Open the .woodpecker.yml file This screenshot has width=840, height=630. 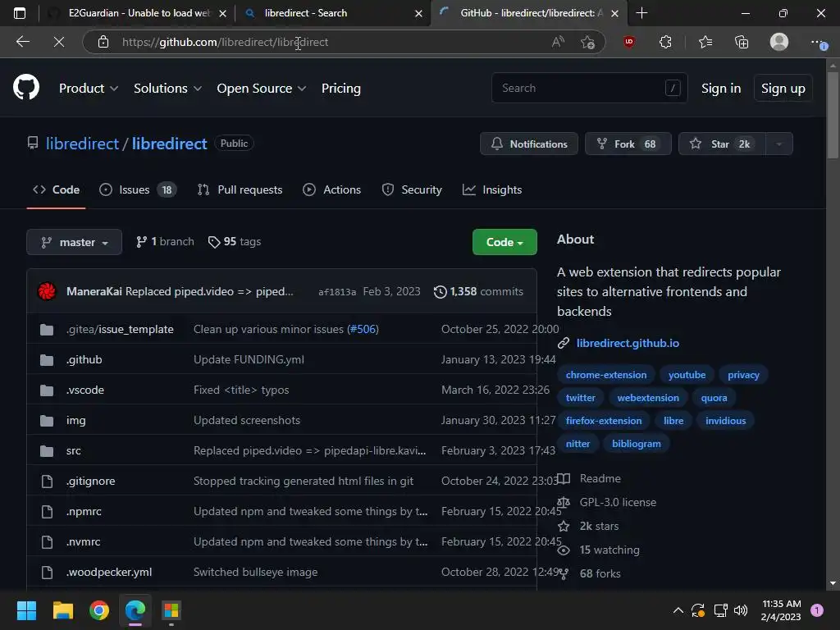point(109,572)
